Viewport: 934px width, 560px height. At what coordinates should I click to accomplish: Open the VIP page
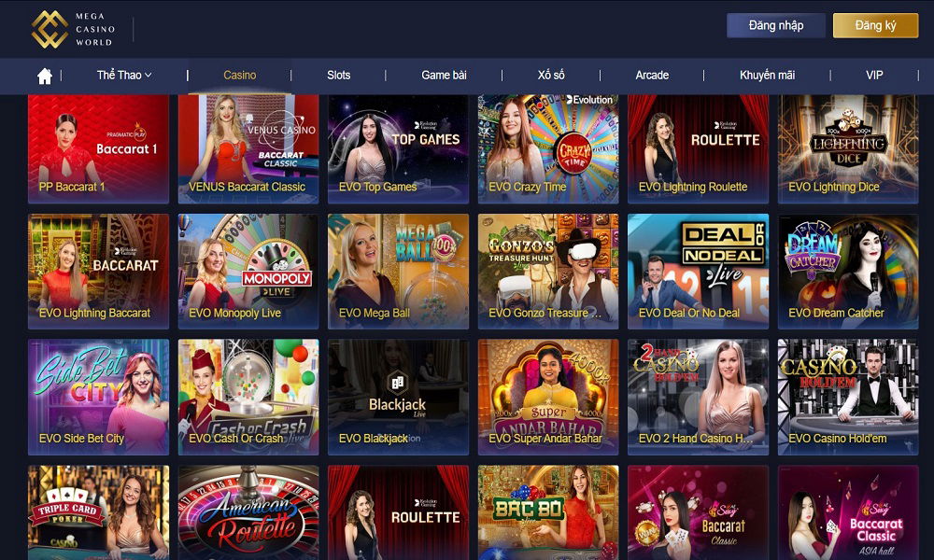click(874, 75)
